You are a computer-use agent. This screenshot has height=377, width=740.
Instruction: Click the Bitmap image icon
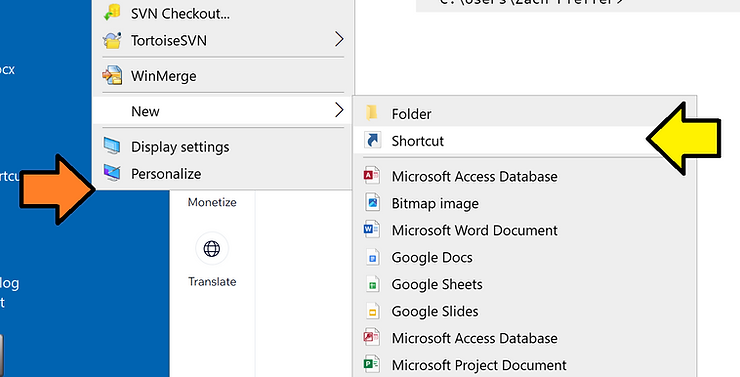[x=372, y=203]
